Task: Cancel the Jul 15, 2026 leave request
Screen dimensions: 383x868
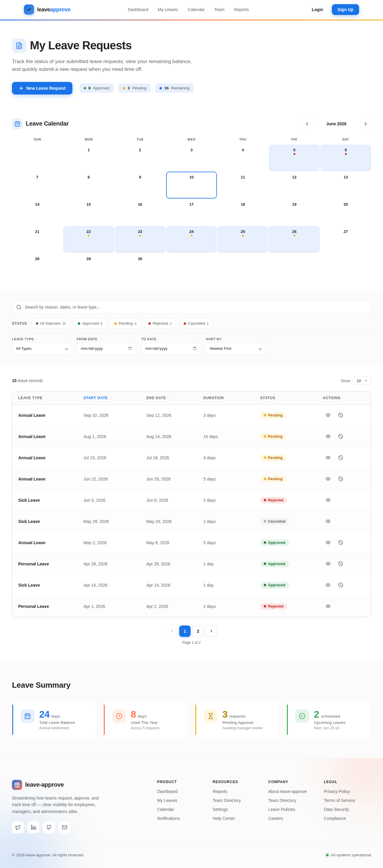Action: (341, 457)
